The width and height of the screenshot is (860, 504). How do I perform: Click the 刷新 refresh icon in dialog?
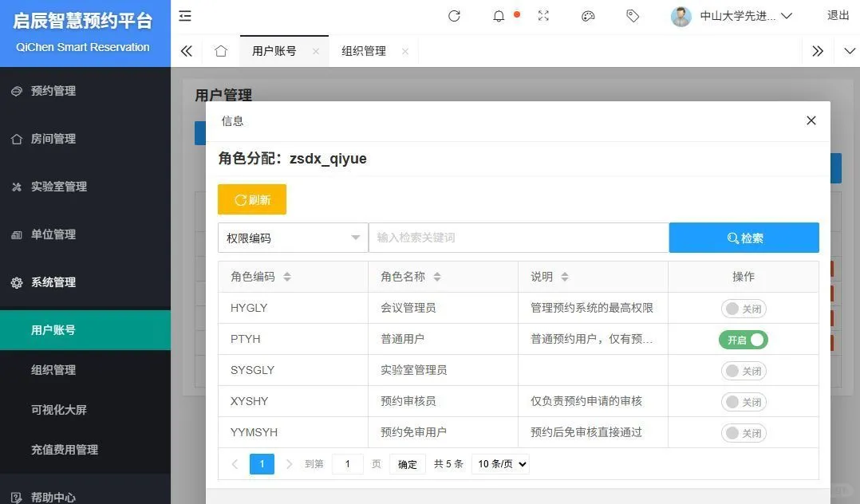tap(251, 199)
